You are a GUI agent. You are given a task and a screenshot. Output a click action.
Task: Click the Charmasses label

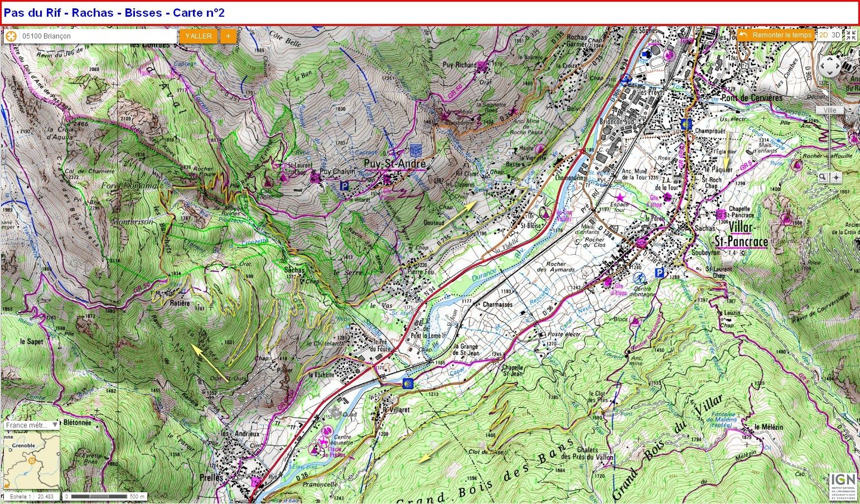click(497, 305)
